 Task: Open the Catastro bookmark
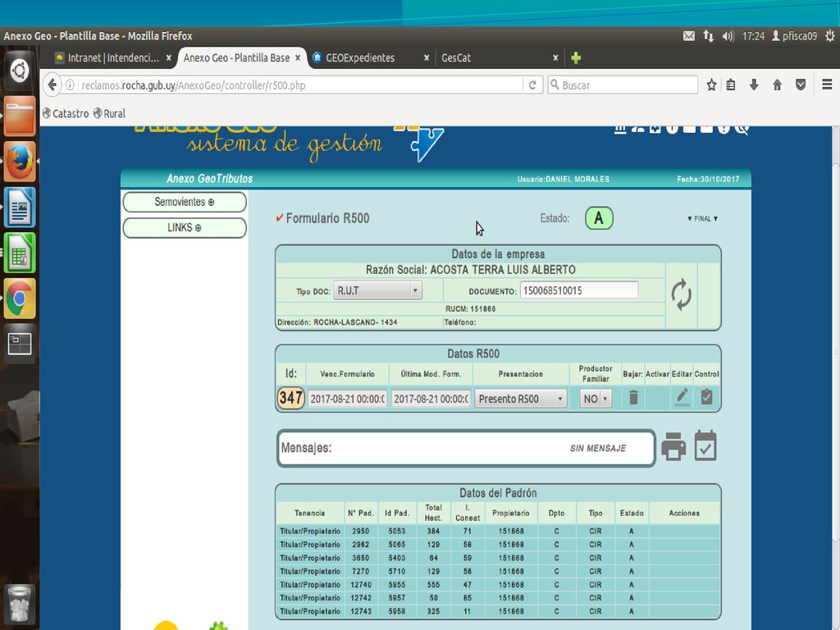pyautogui.click(x=66, y=113)
